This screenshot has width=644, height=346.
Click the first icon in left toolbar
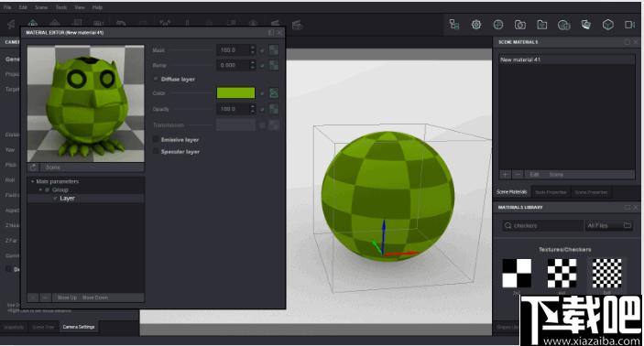[x=11, y=24]
